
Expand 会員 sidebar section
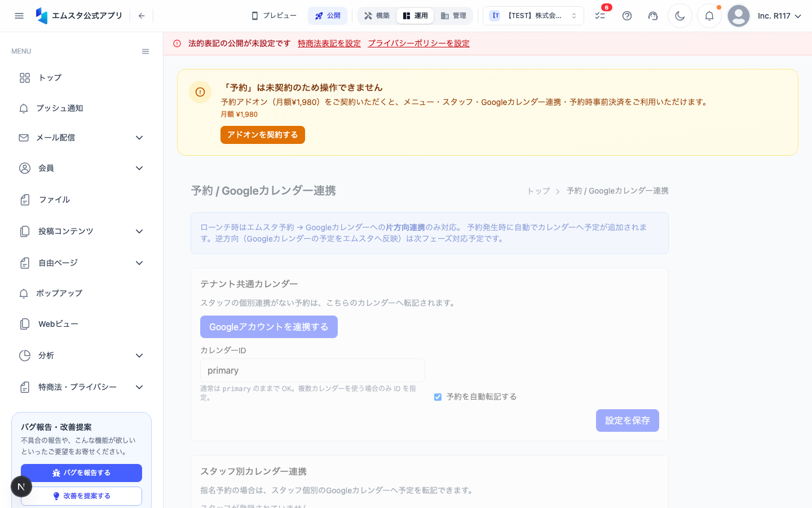81,168
